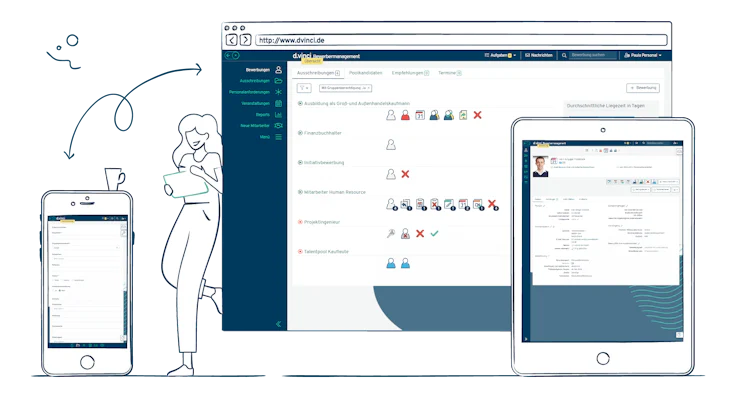Click candidate photo on the tablet screen
The height and width of the screenshot is (397, 736).
coord(540,167)
